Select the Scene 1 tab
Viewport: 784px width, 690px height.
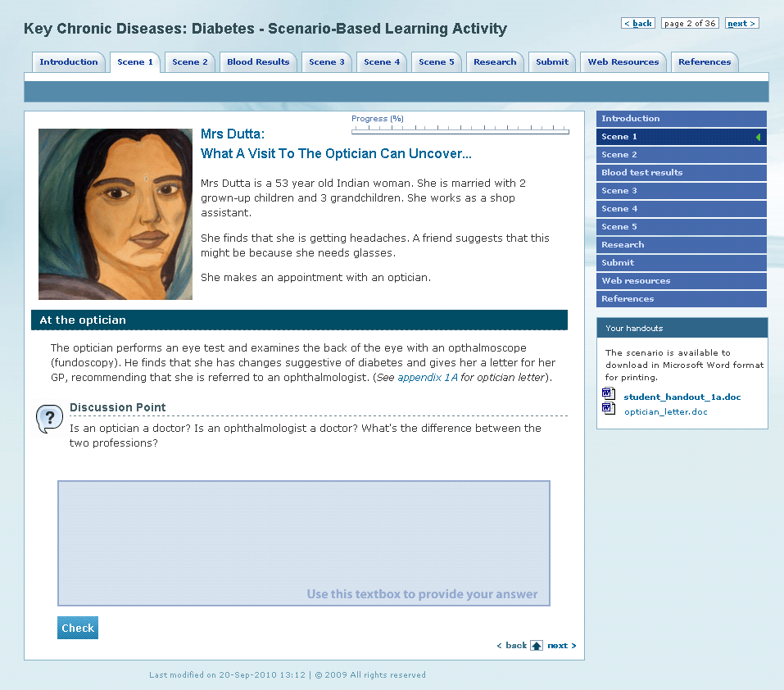point(135,62)
